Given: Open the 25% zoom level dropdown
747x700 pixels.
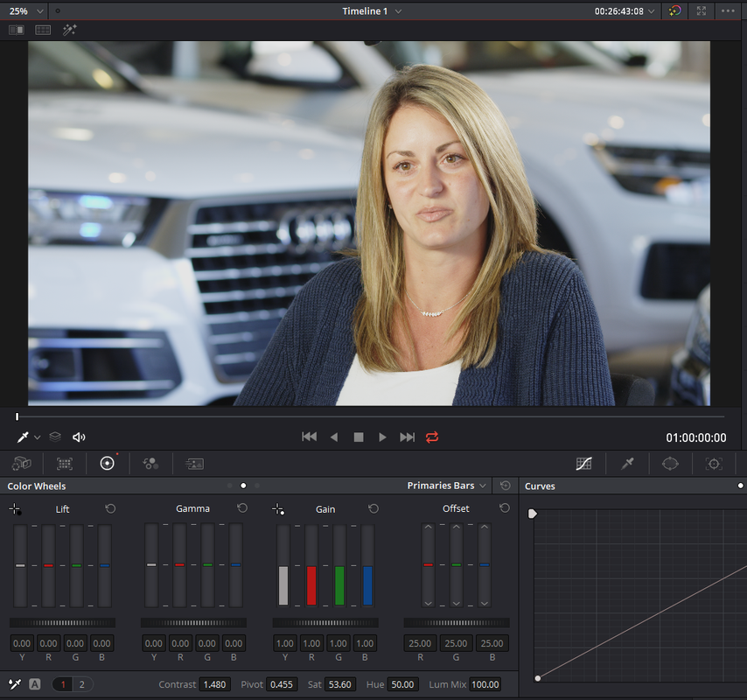Looking at the screenshot, I should tap(26, 10).
